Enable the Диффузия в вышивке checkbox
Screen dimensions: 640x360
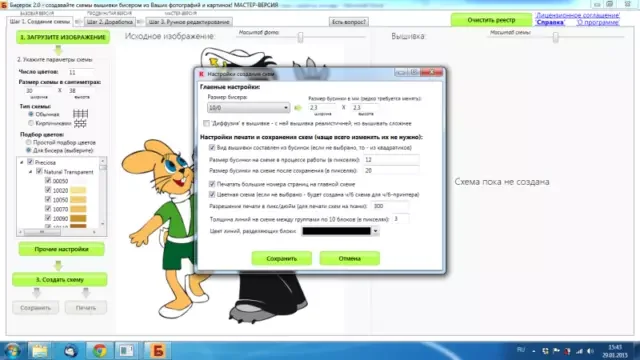pos(207,123)
